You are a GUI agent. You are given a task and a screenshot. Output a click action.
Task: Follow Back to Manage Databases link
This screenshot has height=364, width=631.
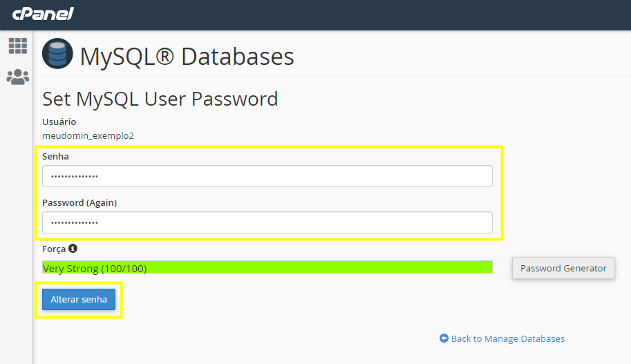pos(508,338)
